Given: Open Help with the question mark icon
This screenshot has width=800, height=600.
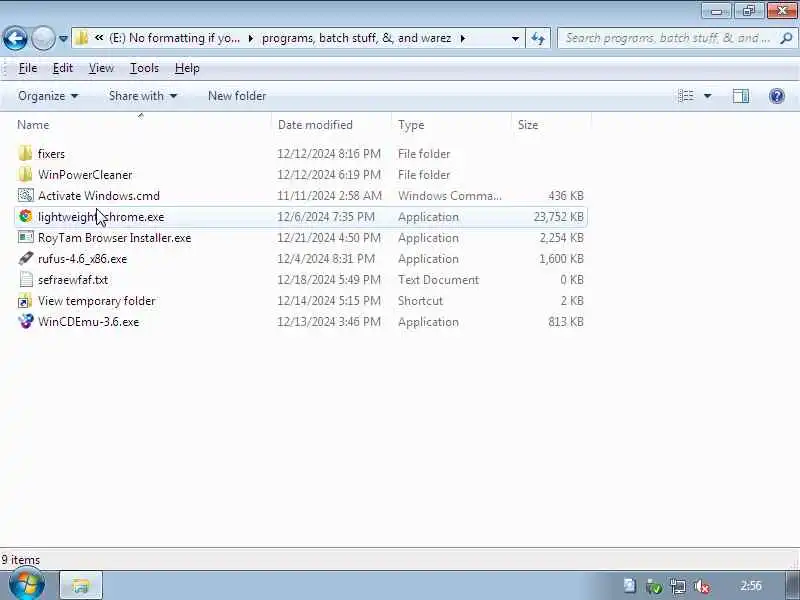Looking at the screenshot, I should (777, 96).
